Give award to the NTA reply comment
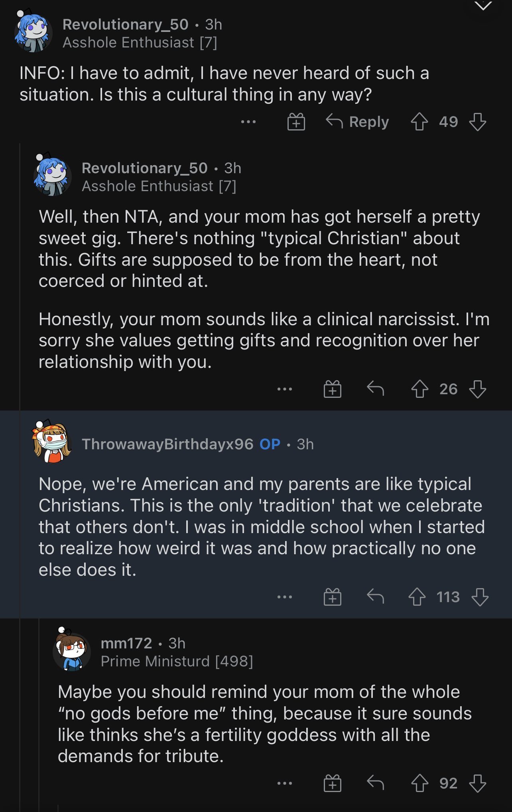Screen dimensions: 512x812 tap(332, 389)
